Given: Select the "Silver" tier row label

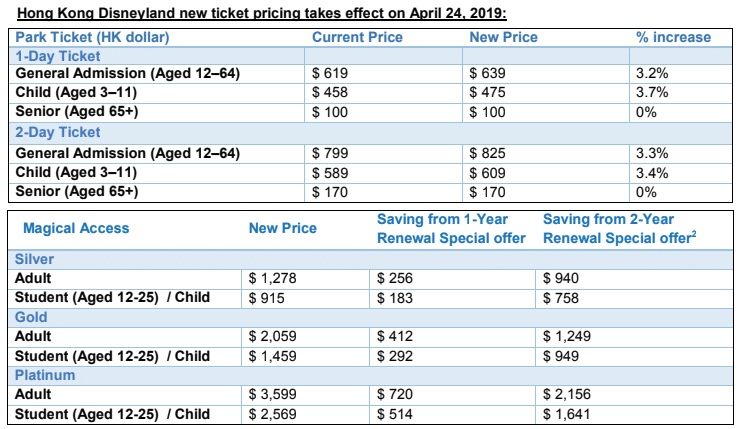Looking at the screenshot, I should (33, 258).
